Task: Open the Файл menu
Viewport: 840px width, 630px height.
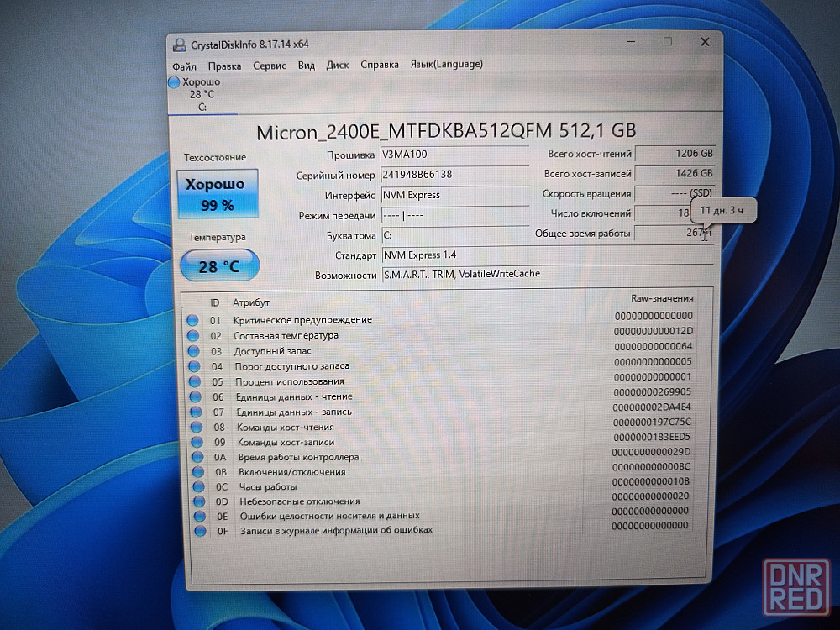Action: [184, 66]
